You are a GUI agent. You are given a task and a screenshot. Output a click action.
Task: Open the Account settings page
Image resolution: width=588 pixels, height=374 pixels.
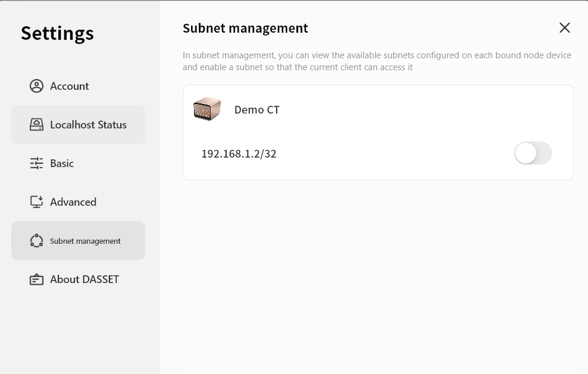tap(70, 86)
